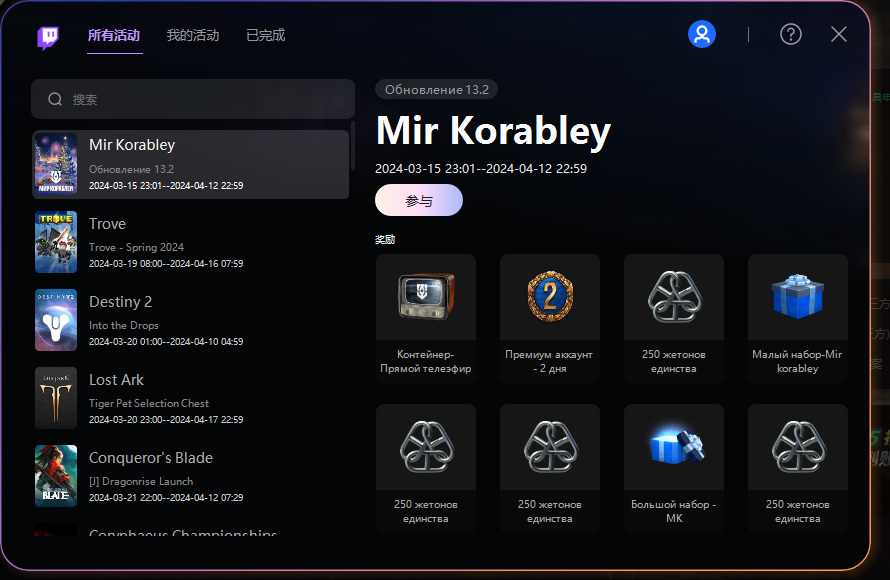Select the Trove game thumbnail
Viewport: 890px width, 580px height.
point(56,242)
